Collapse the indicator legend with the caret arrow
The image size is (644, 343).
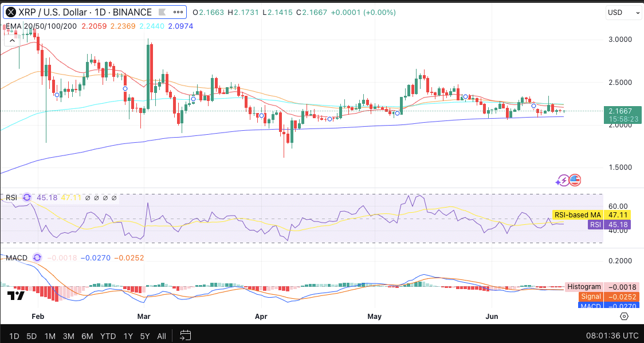click(x=12, y=40)
